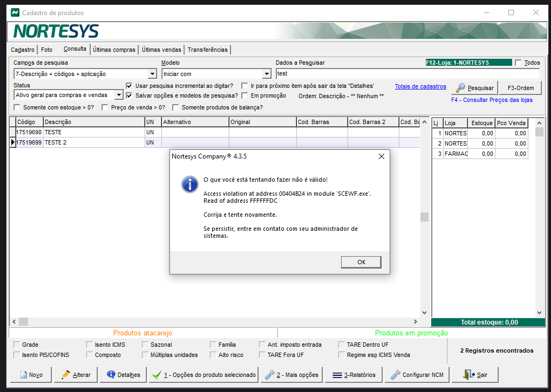
Task: Expand the Status dropdown
Action: point(118,95)
